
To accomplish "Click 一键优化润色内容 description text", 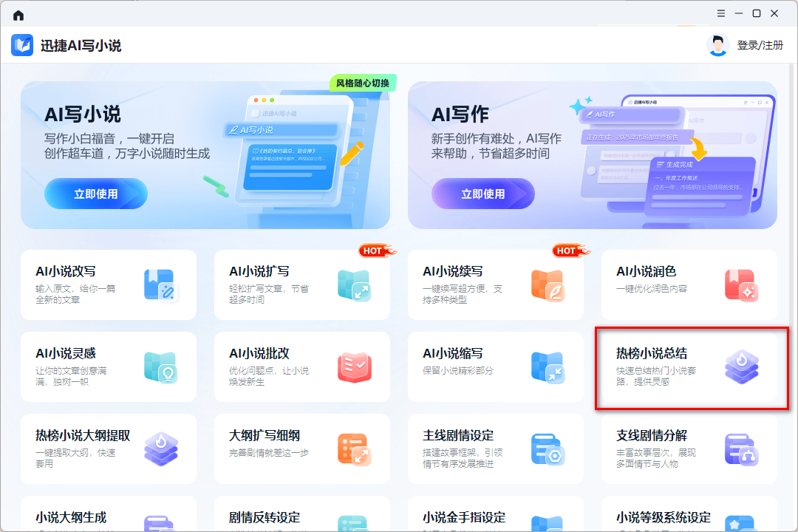I will pyautogui.click(x=652, y=289).
